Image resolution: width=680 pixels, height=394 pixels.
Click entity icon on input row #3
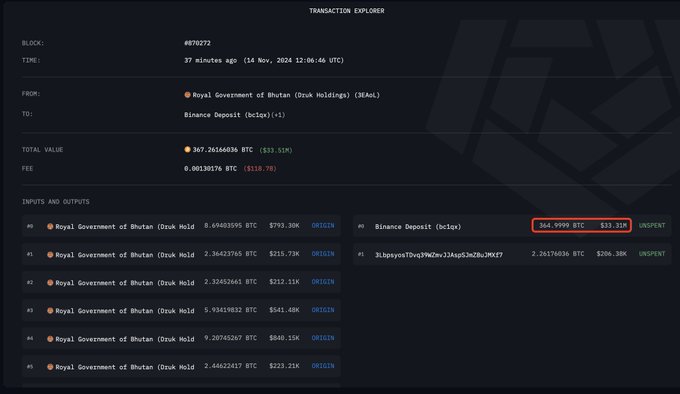pyautogui.click(x=50, y=310)
